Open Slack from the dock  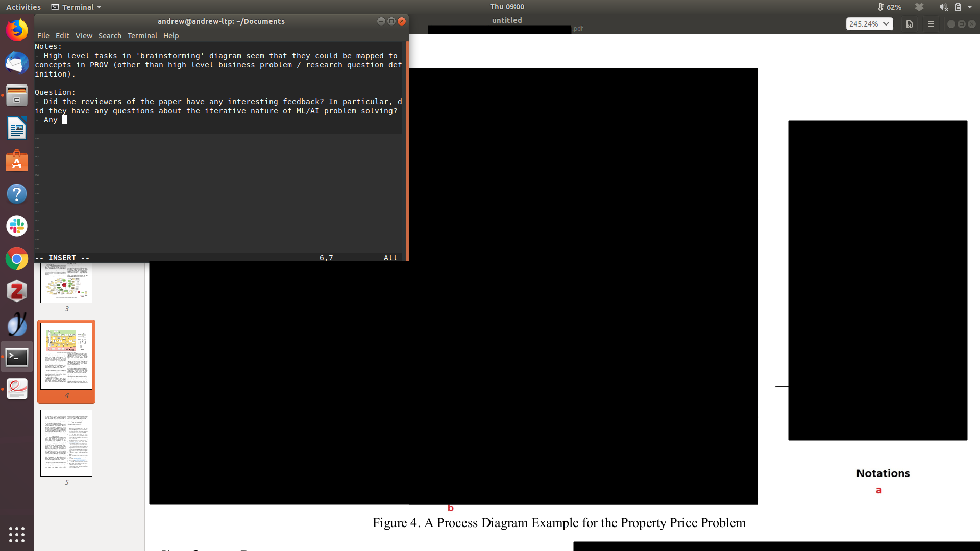tap(17, 226)
